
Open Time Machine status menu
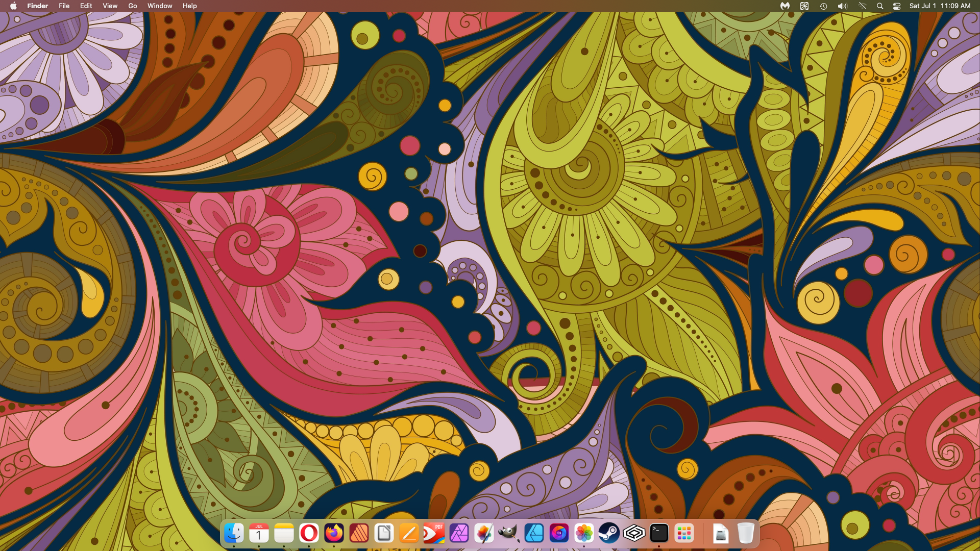(x=823, y=6)
